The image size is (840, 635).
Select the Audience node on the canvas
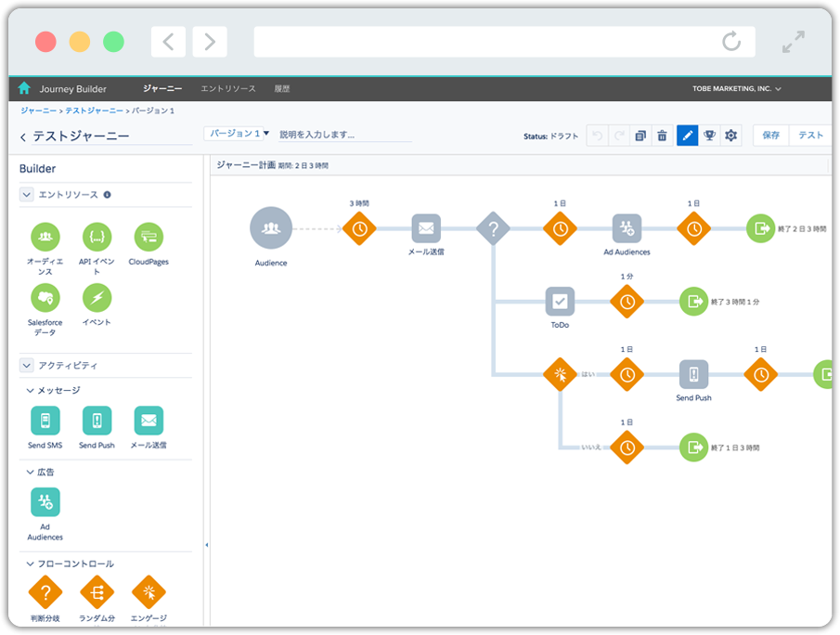pyautogui.click(x=271, y=228)
